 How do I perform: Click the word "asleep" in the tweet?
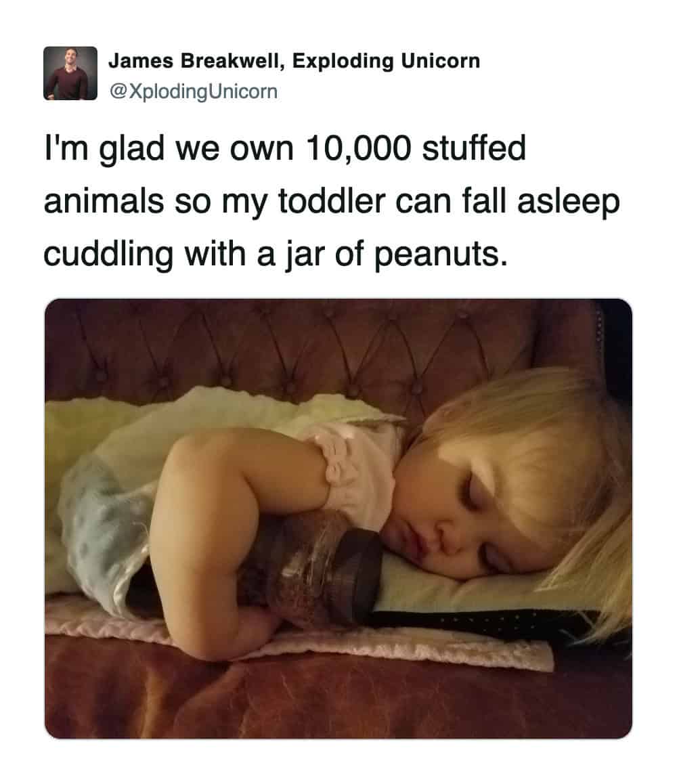pyautogui.click(x=569, y=202)
